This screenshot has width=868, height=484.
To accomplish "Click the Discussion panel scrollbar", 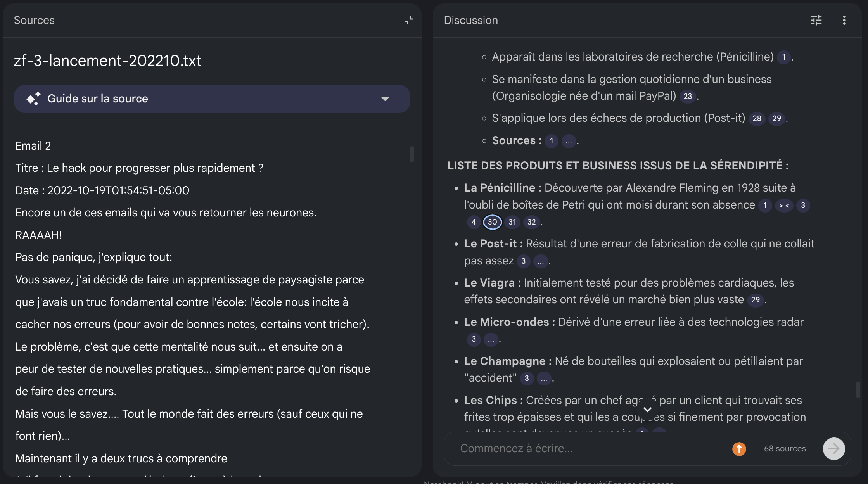I will tap(858, 390).
